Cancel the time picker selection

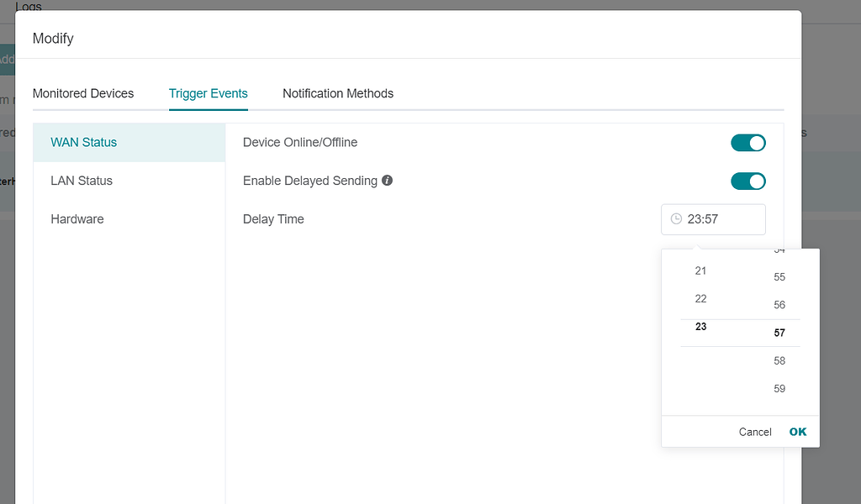pyautogui.click(x=754, y=431)
